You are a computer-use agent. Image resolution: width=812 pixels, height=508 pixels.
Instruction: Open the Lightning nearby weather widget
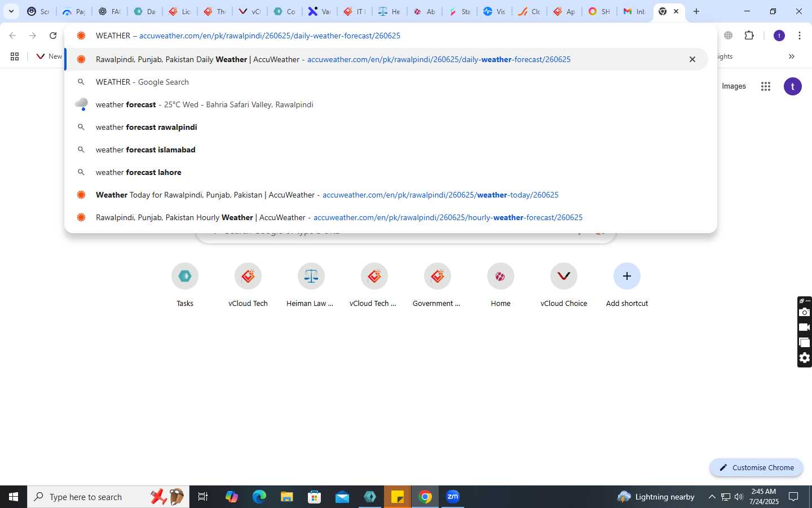click(x=656, y=497)
